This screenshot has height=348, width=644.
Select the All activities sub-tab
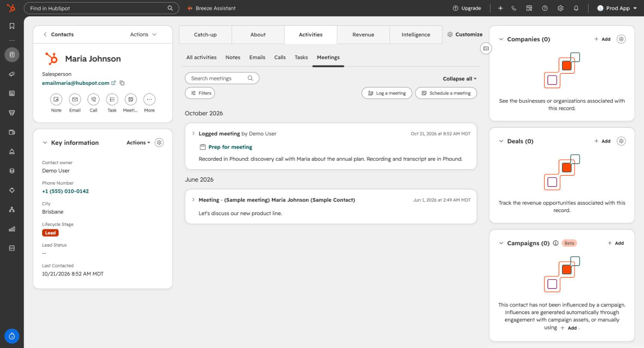[201, 57]
